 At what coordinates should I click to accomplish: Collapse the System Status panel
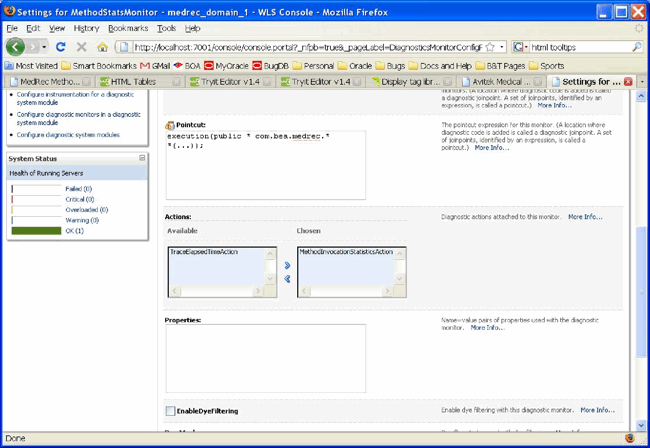click(142, 158)
